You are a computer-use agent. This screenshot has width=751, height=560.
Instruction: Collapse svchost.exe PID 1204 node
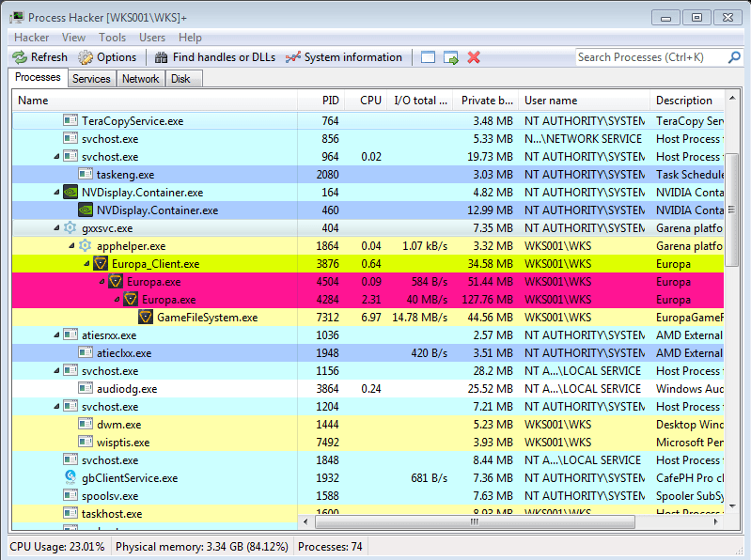56,406
